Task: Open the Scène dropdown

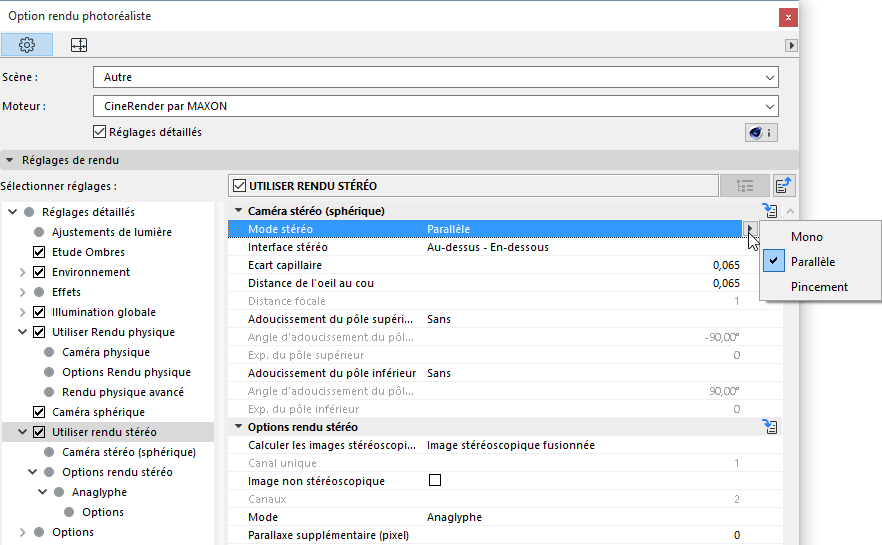Action: tap(436, 77)
